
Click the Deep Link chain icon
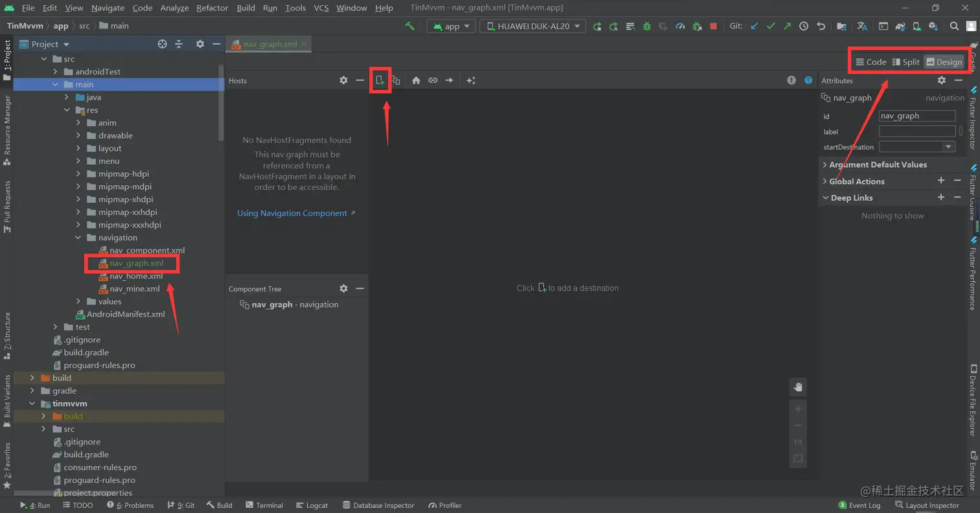(432, 80)
